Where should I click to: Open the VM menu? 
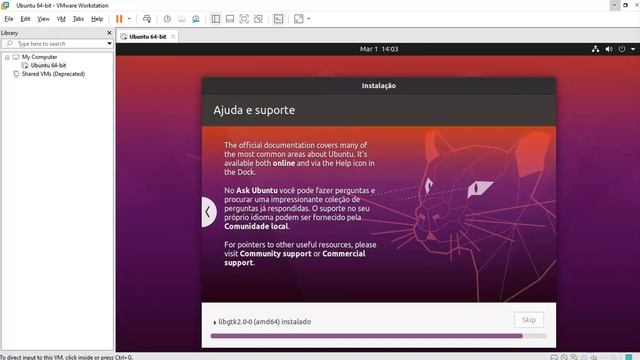61,19
